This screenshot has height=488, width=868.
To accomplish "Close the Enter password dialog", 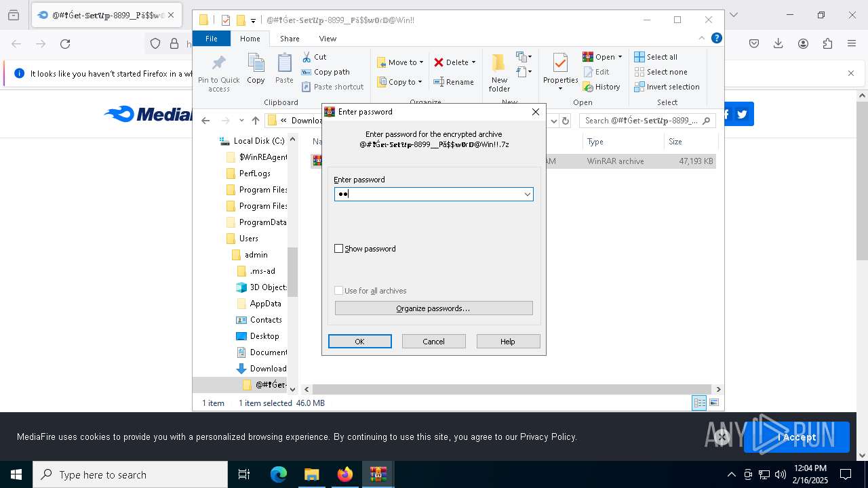I will [x=536, y=112].
